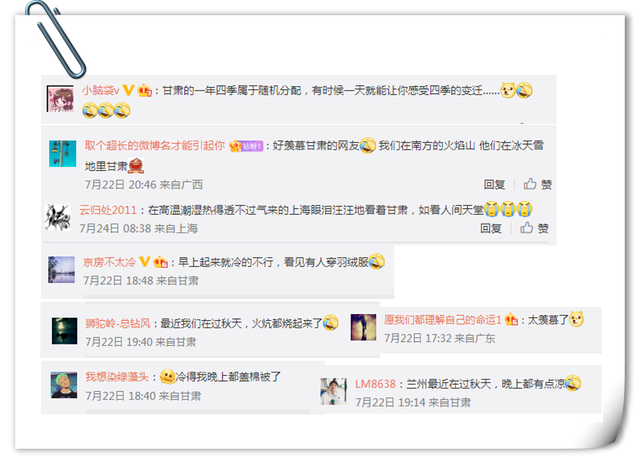Screen dimensions: 640x464
Task: Click the green-haired avatar of 我想染绿藻头
Action: (x=64, y=385)
